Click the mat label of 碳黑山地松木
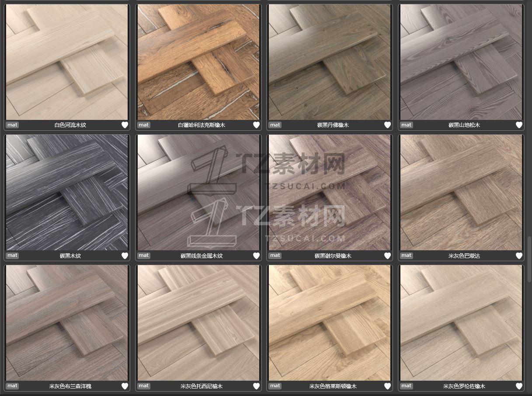 407,125
